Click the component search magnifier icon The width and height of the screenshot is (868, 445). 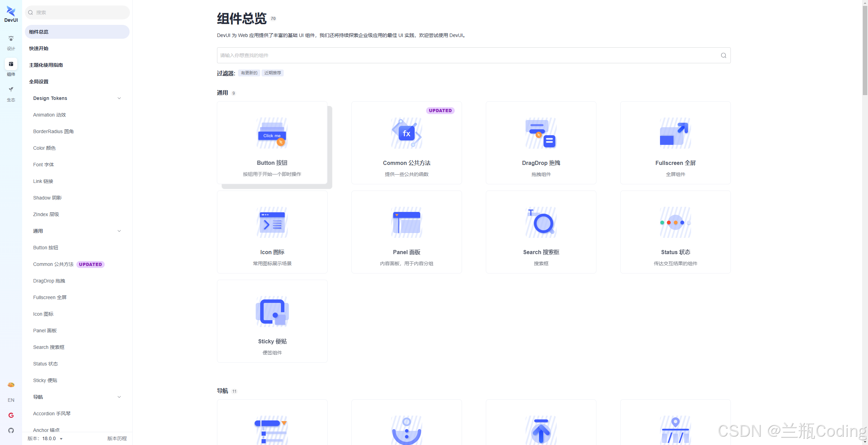coord(723,55)
